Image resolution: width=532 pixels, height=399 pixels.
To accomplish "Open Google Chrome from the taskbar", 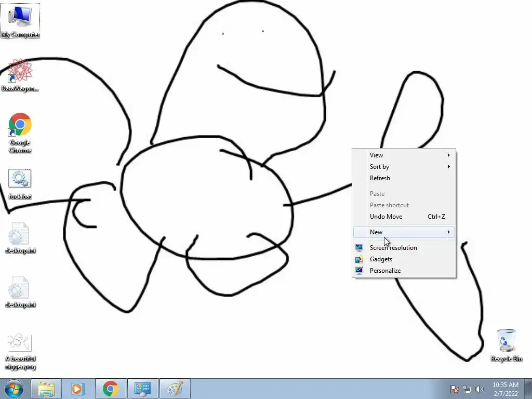I will point(111,389).
